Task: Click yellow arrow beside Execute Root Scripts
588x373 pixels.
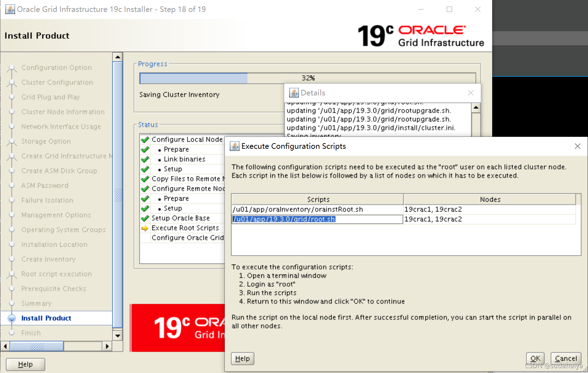Action: 145,228
